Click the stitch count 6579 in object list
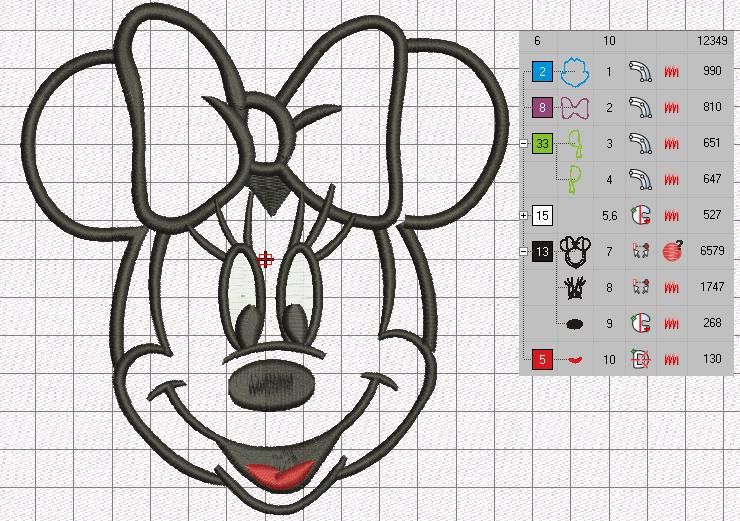This screenshot has height=521, width=740. pyautogui.click(x=712, y=252)
